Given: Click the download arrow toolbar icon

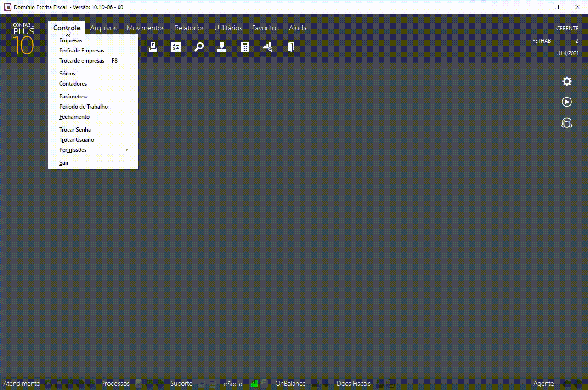Looking at the screenshot, I should pyautogui.click(x=222, y=47).
